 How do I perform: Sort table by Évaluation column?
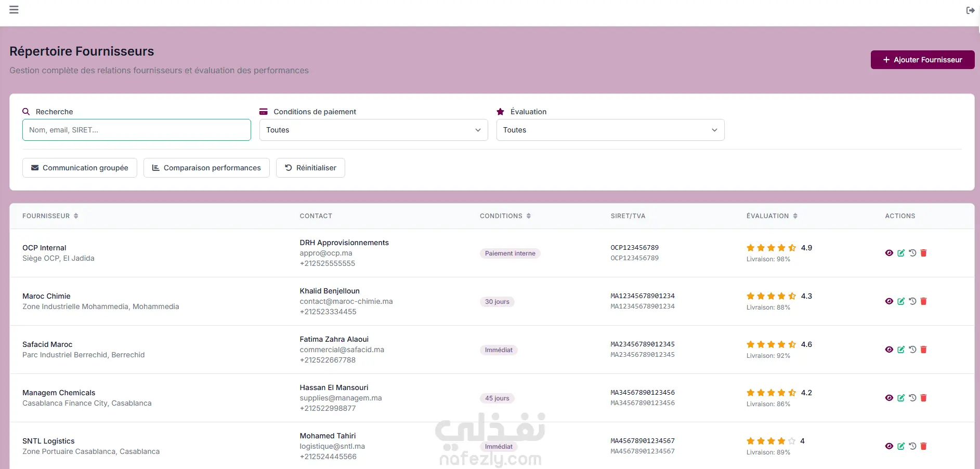772,216
